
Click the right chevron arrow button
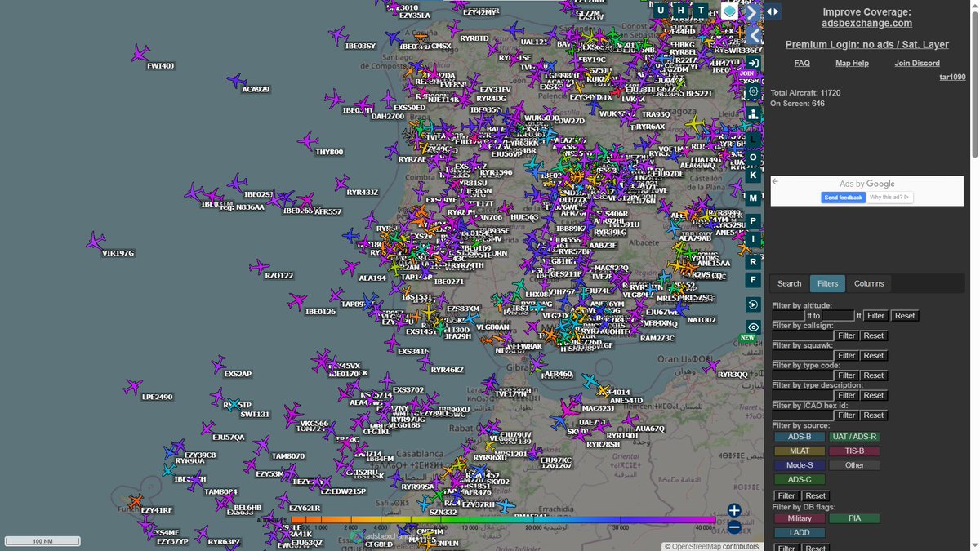coord(753,11)
